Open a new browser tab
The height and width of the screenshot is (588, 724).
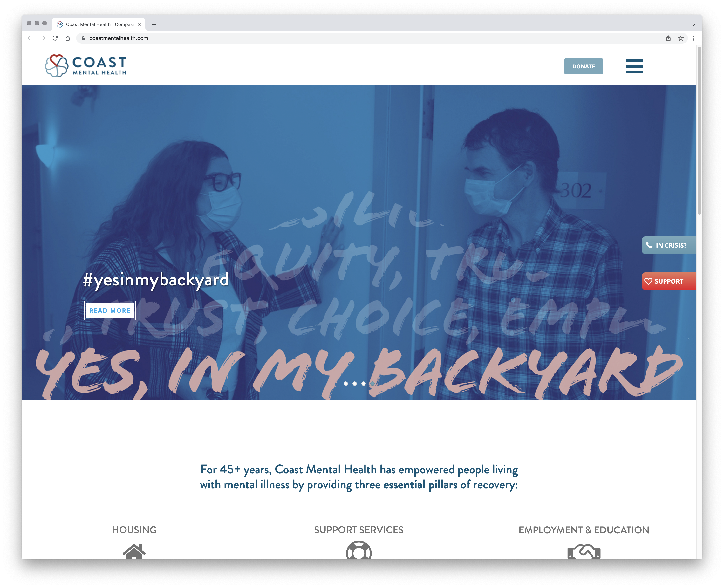(154, 24)
